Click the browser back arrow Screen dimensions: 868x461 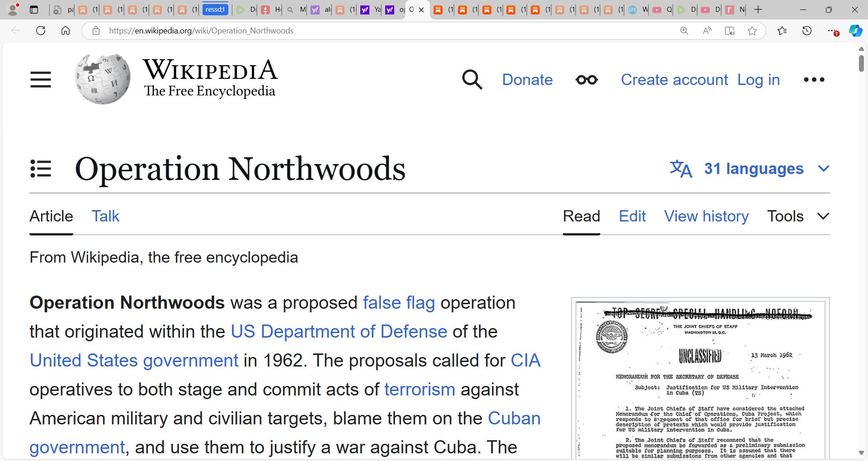(x=16, y=31)
